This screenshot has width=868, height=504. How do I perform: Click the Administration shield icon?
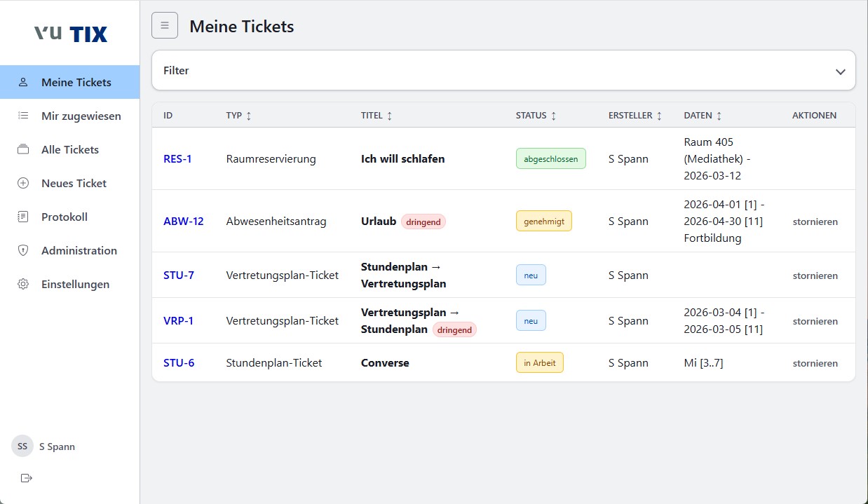pos(22,250)
